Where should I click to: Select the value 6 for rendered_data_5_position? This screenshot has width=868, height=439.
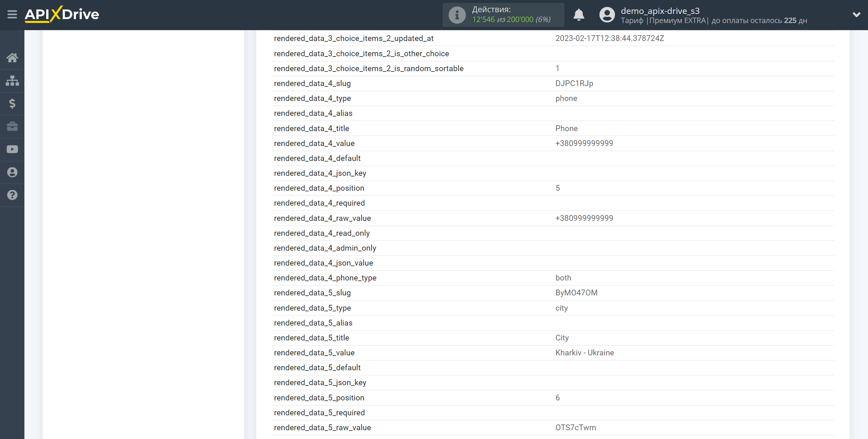coord(557,398)
